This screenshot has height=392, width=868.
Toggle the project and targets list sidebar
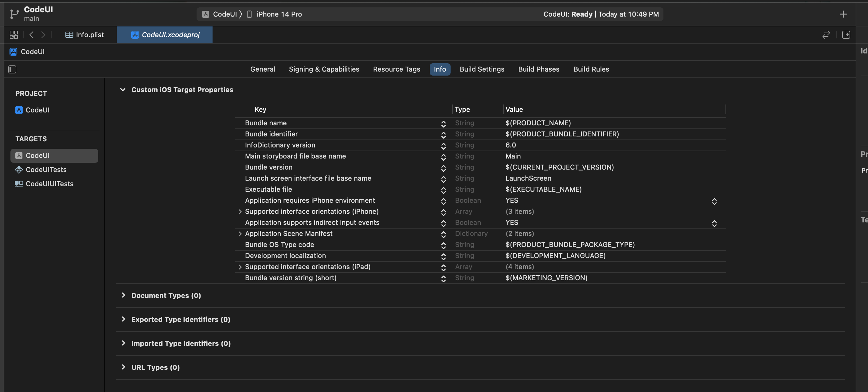pos(13,69)
